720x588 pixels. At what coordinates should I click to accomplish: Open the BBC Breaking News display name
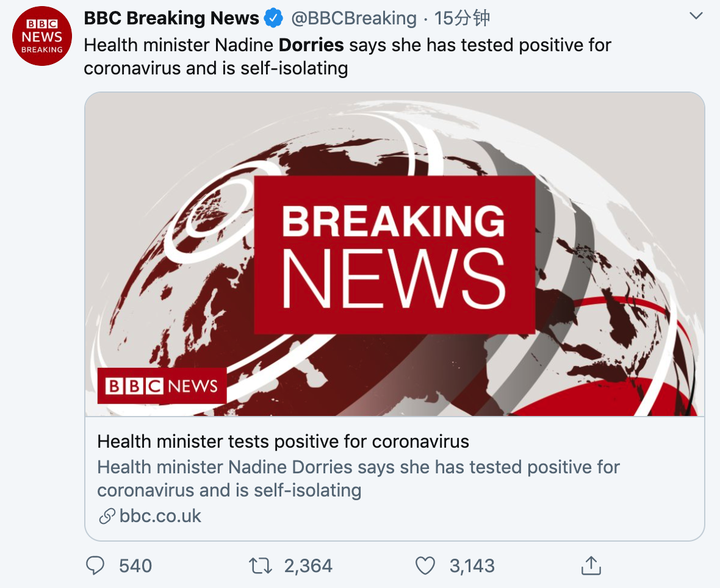171,18
